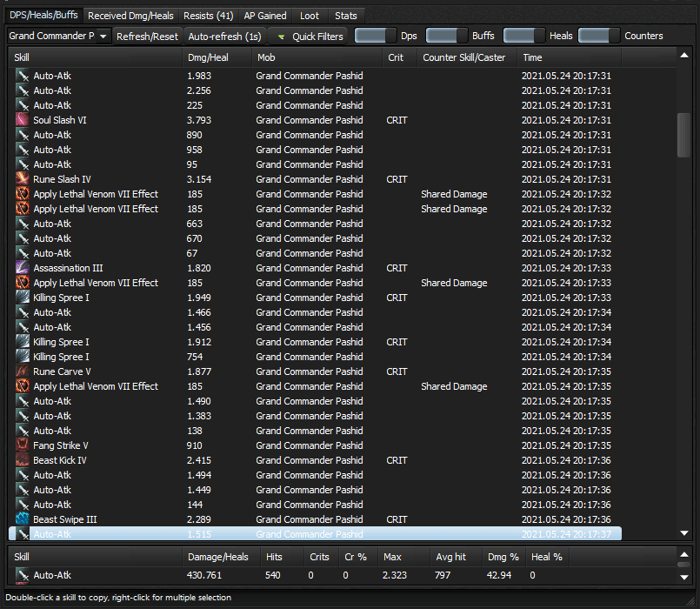Toggle the Dps filter switch
700x609 pixels.
(x=375, y=36)
